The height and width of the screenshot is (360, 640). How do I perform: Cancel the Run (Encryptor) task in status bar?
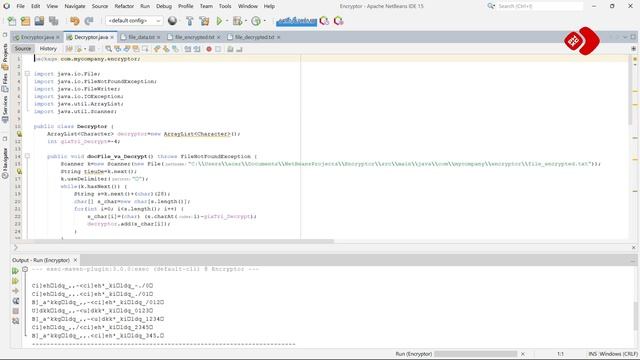[523, 354]
